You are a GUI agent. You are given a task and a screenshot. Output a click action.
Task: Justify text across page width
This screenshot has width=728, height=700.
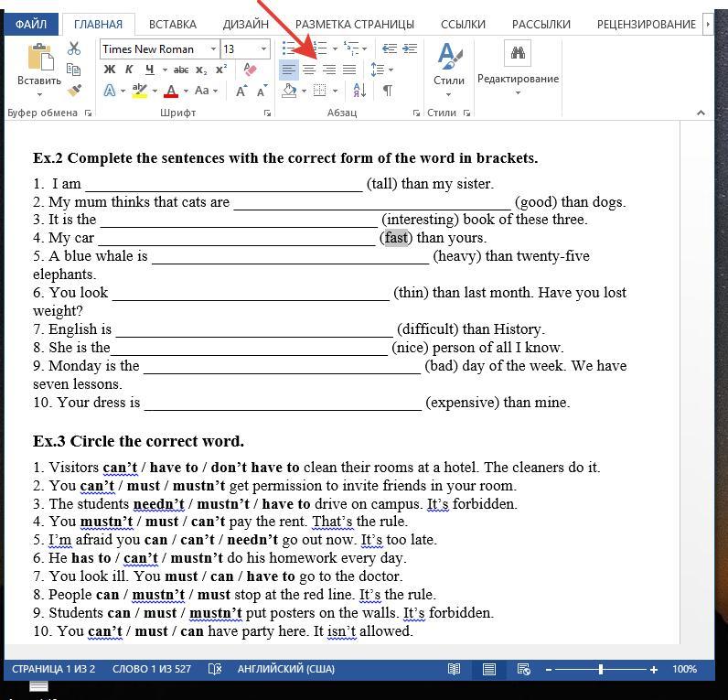click(x=349, y=70)
